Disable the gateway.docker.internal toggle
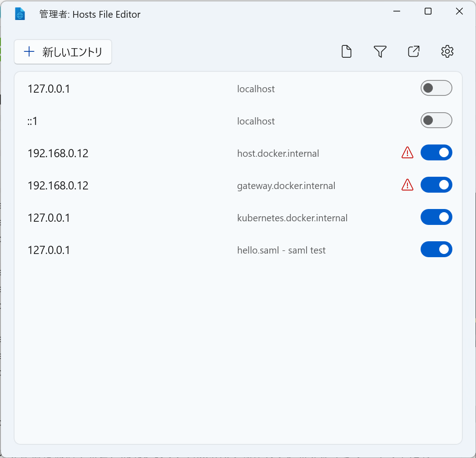This screenshot has height=458, width=476. tap(436, 184)
